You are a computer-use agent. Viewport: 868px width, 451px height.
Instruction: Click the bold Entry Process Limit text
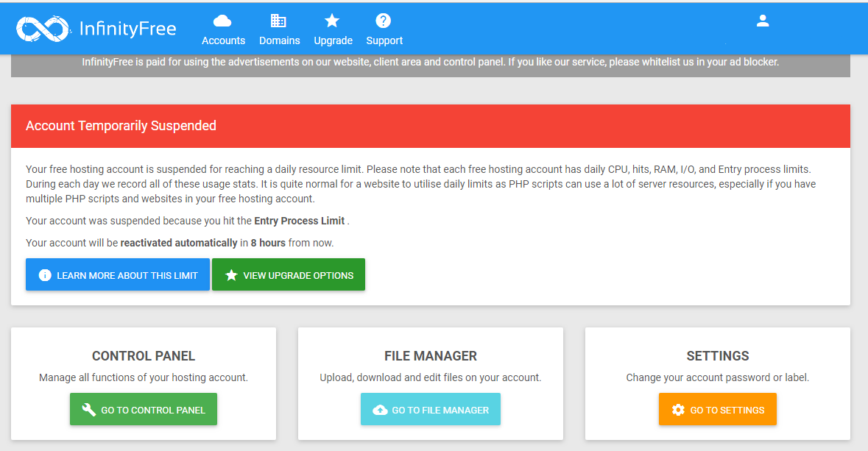(300, 221)
